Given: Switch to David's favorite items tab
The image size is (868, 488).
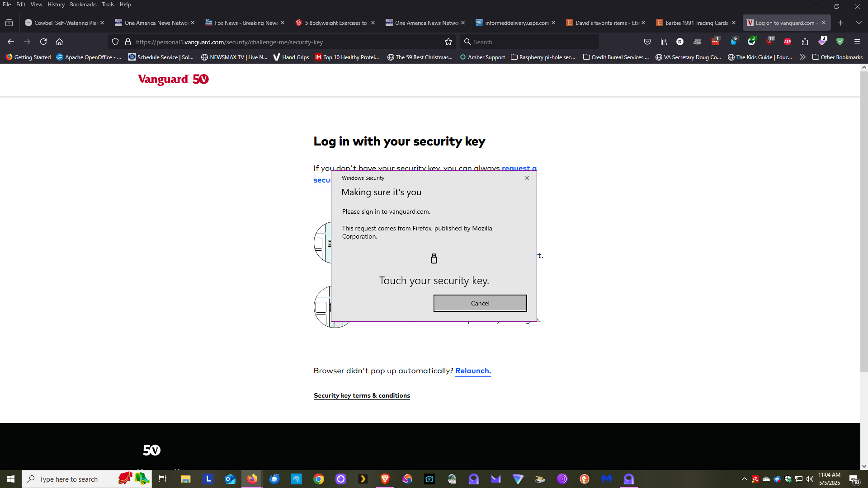Looking at the screenshot, I should point(605,23).
